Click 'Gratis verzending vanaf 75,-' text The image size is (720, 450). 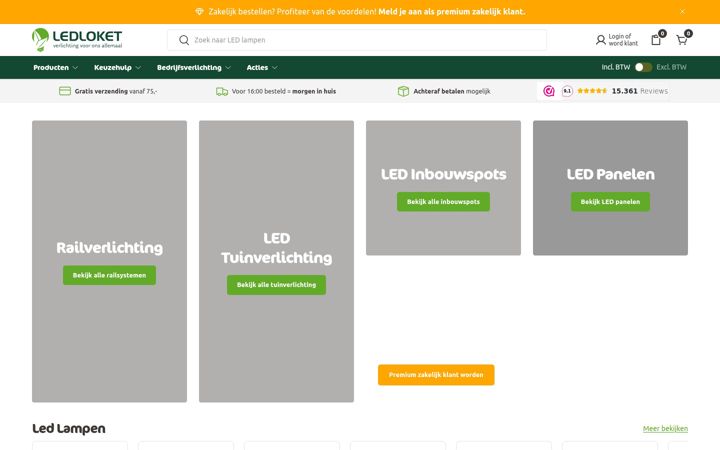pos(116,91)
